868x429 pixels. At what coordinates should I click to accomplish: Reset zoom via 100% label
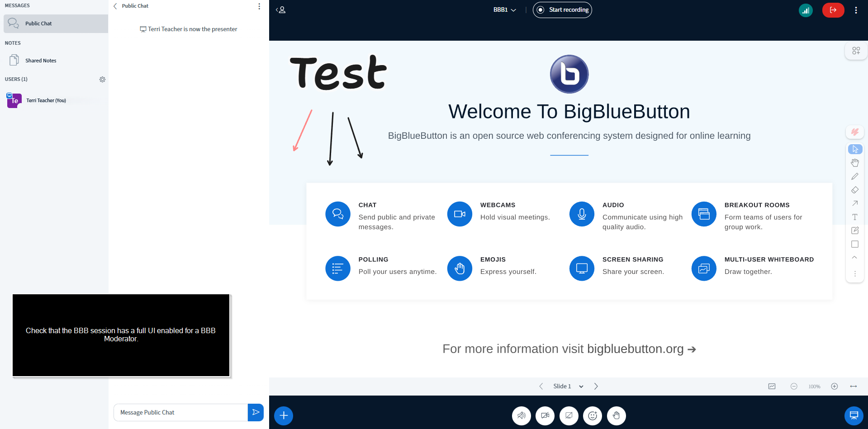click(814, 387)
